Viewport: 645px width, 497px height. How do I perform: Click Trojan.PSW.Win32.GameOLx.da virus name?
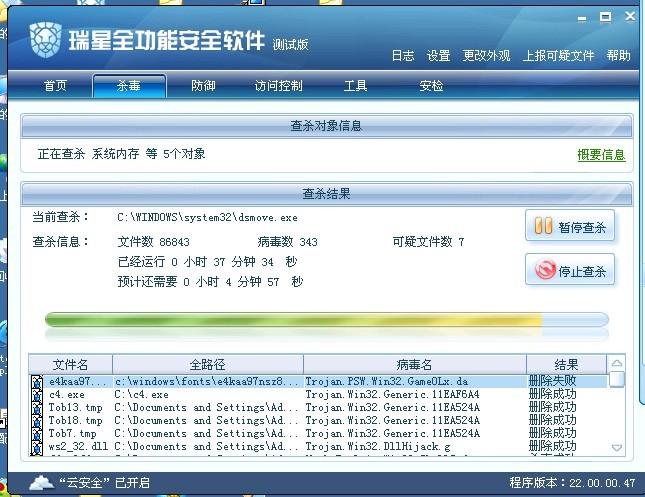point(387,382)
